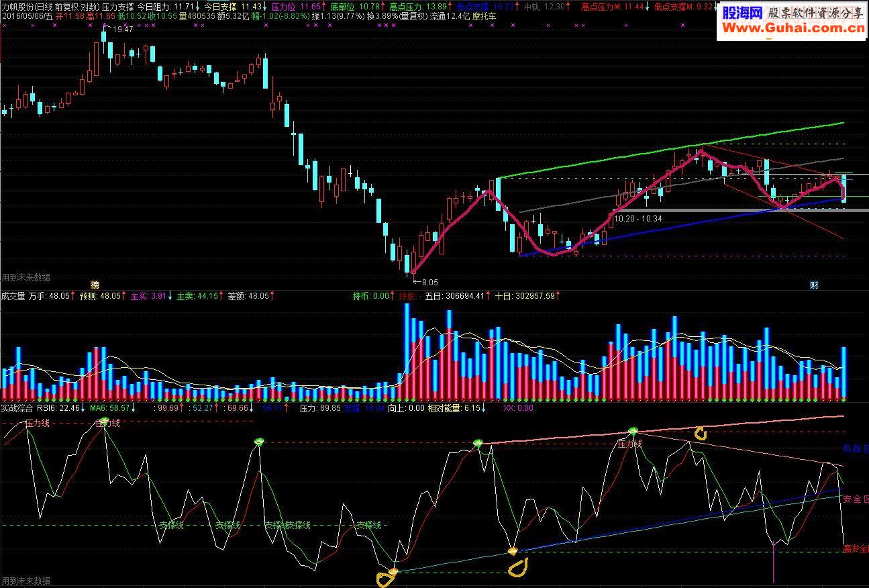Click the 榜 marker under the price chart

(x=95, y=285)
